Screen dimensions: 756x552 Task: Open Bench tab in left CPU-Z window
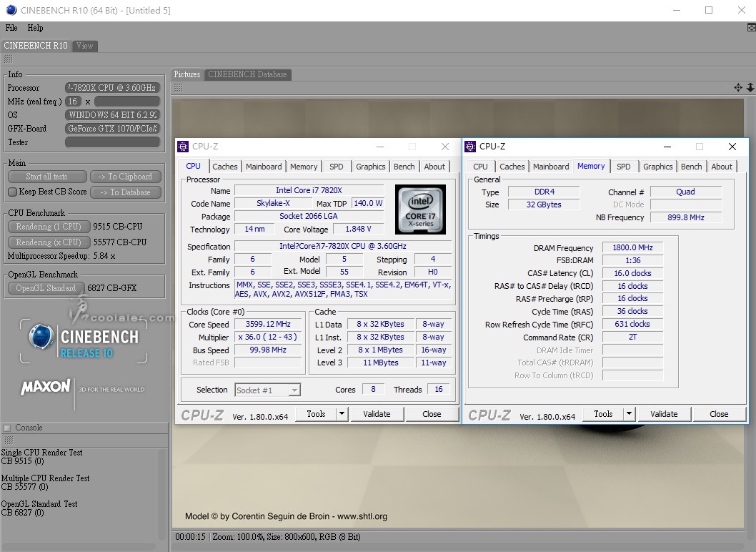click(404, 167)
